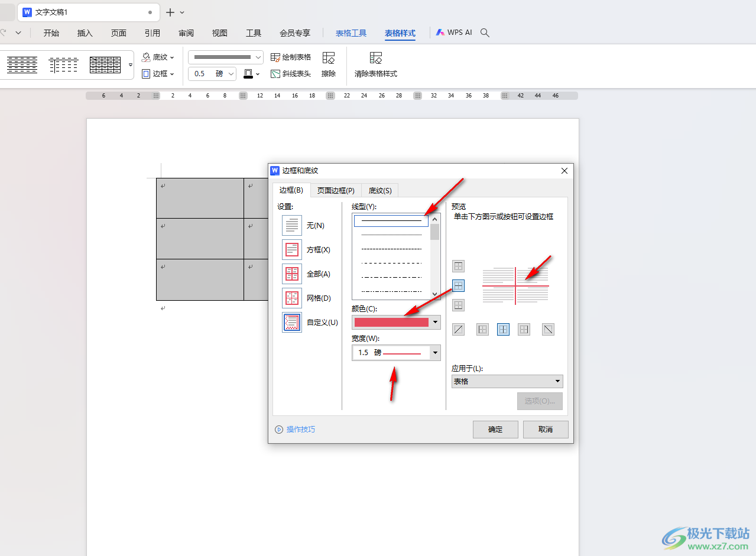Open the 颜色(C) border color dropdown
756x556 pixels.
[x=396, y=322]
